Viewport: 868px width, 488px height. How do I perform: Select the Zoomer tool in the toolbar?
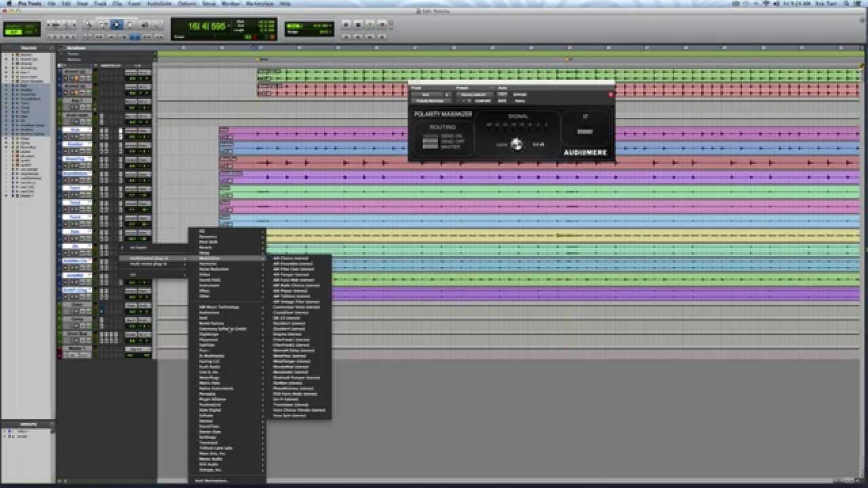(89, 25)
